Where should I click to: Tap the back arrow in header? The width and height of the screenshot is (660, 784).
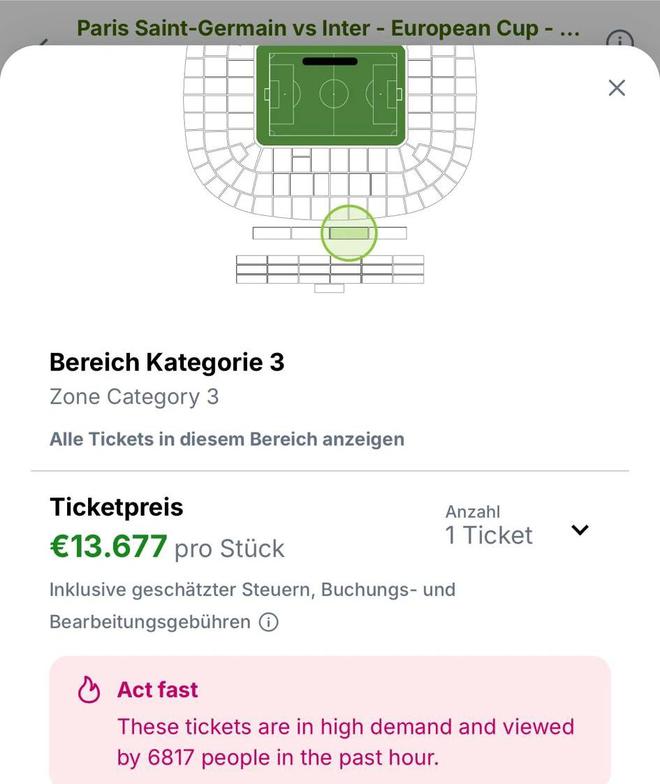(43, 44)
